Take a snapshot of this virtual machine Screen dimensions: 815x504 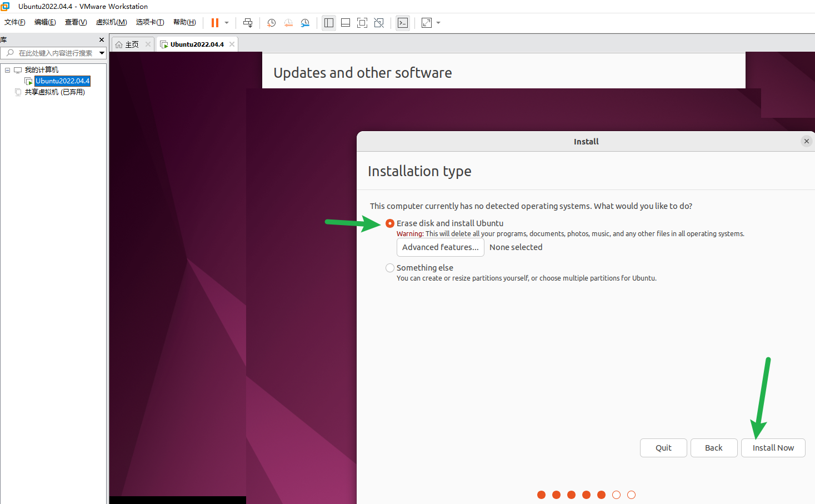[x=272, y=23]
